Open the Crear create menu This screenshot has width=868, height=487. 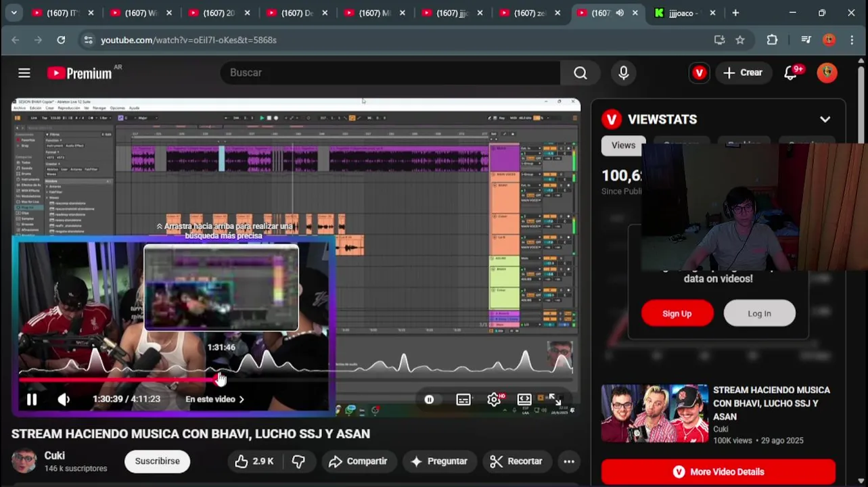743,73
